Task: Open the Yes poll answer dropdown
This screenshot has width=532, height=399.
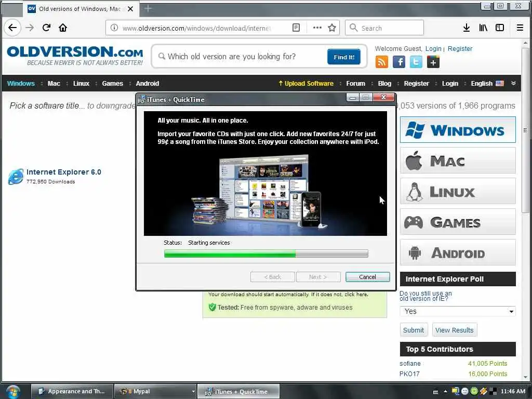Action: click(x=458, y=311)
